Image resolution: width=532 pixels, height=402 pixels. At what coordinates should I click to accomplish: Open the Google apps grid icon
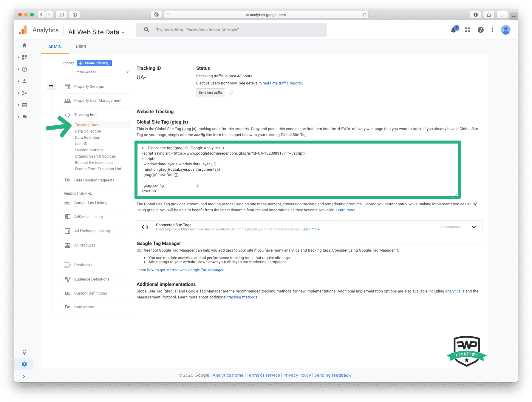tap(468, 30)
